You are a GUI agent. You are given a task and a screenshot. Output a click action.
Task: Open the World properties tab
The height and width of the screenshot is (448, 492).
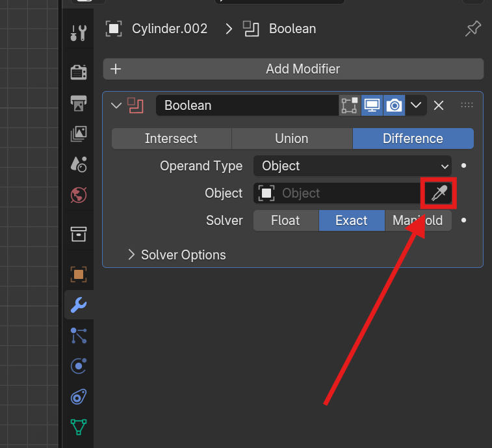point(79,195)
